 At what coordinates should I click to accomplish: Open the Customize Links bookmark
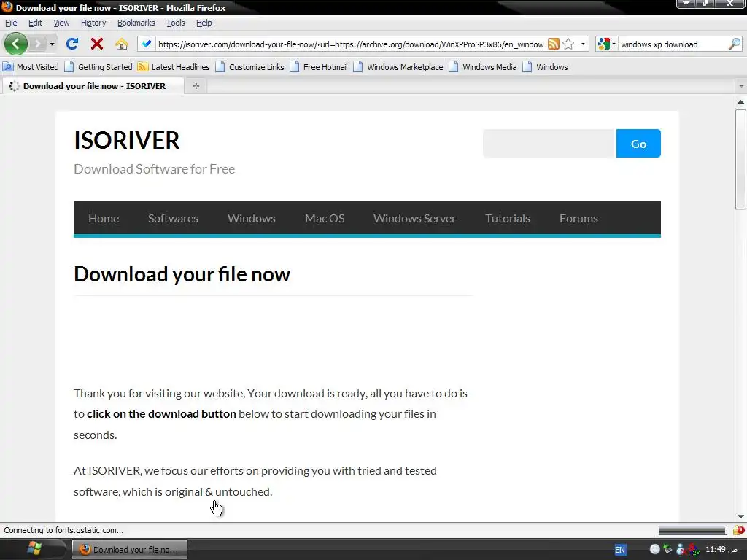250,67
